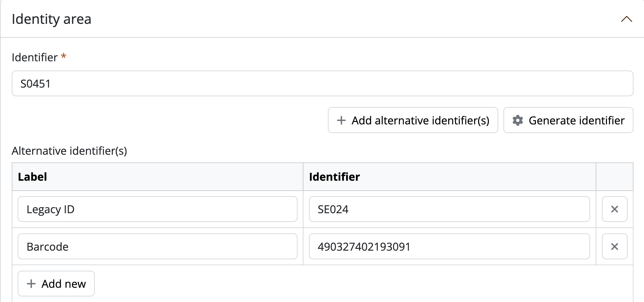Click the 490327402193091 identifier field
644x302 pixels.
[x=449, y=247]
